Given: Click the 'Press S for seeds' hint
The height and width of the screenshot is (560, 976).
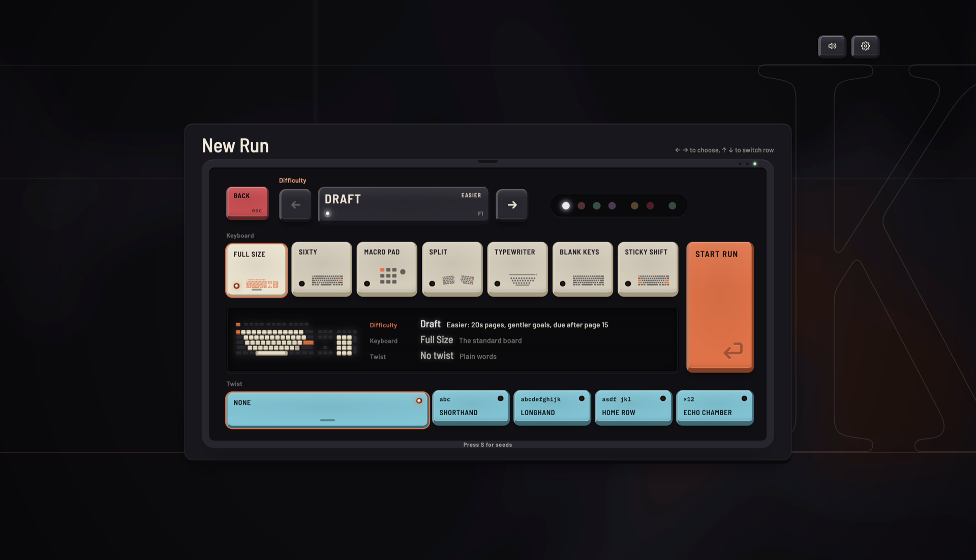Looking at the screenshot, I should pyautogui.click(x=487, y=445).
